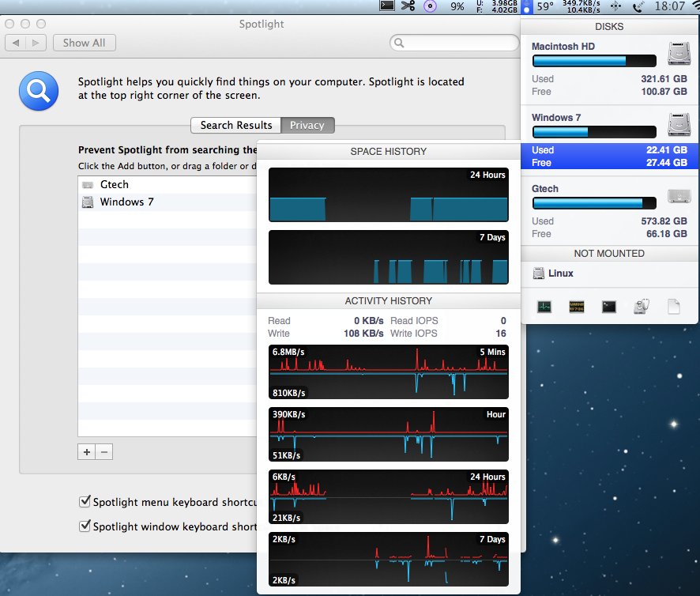Click the Free 27.44 GB row
This screenshot has height=596, width=700.
[x=609, y=163]
